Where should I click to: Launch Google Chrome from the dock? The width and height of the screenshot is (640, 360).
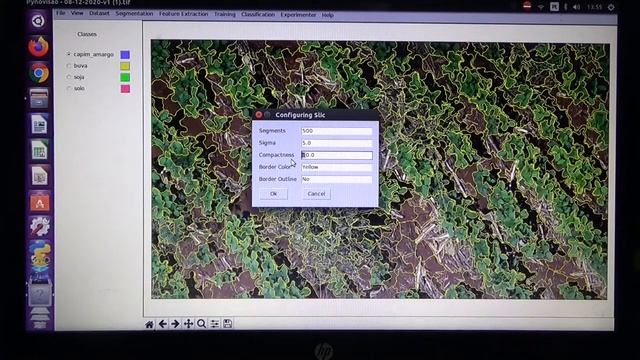[x=39, y=73]
